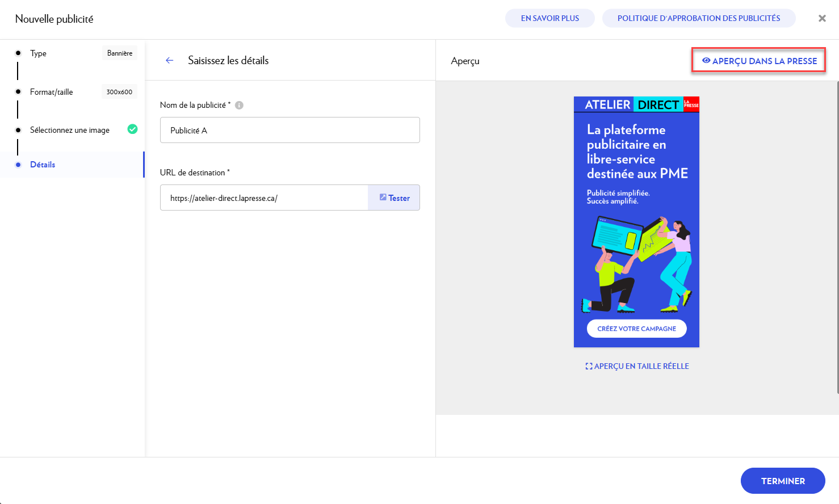Click the expand icon for Aperçu en taille réelle
839x504 pixels.
tap(589, 366)
